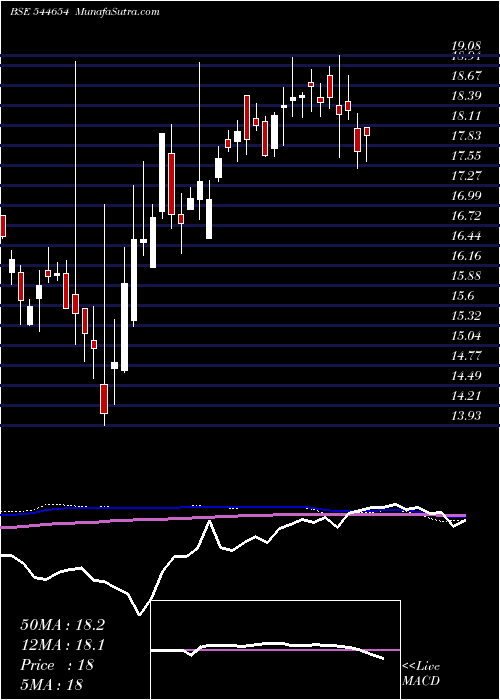Select the 15.04 price axis label
This screenshot has width=500, height=700.
pyautogui.click(x=466, y=336)
